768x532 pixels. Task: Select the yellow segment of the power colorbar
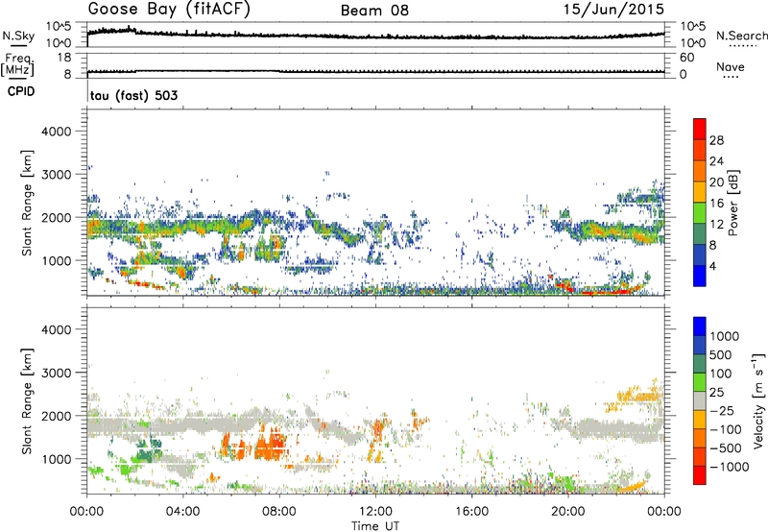700,191
